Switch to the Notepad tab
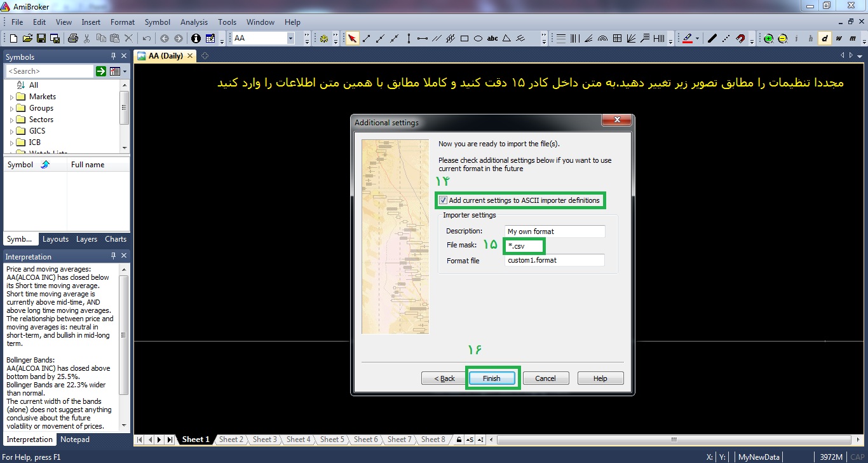Screen dimensions: 868x463 [x=75, y=439]
